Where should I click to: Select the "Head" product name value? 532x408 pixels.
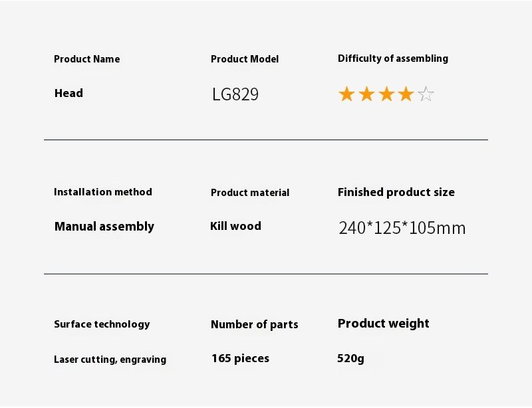68,93
